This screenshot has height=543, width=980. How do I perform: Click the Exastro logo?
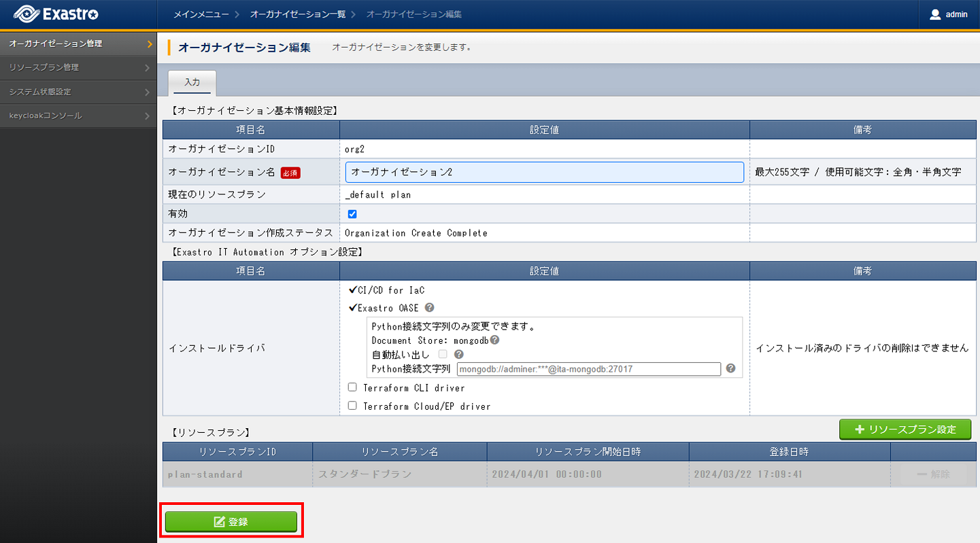[x=56, y=14]
